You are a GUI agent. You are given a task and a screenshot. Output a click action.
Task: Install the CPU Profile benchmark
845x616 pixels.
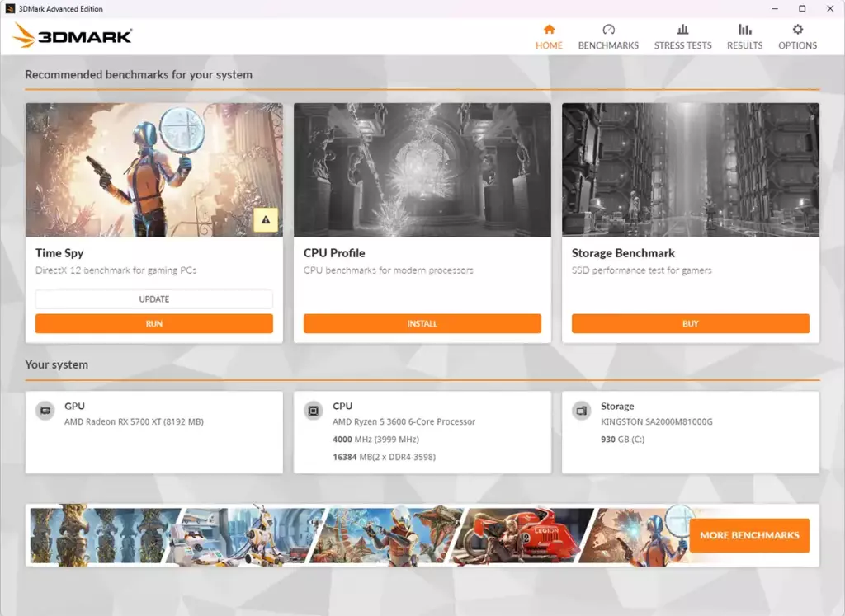click(x=422, y=323)
